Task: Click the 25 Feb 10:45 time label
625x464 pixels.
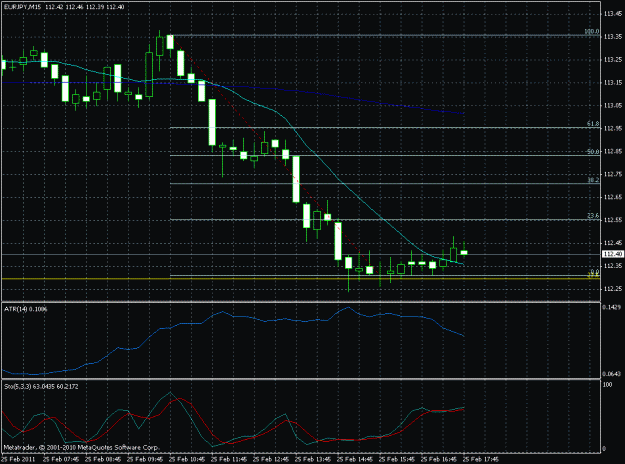Action: click(187, 459)
